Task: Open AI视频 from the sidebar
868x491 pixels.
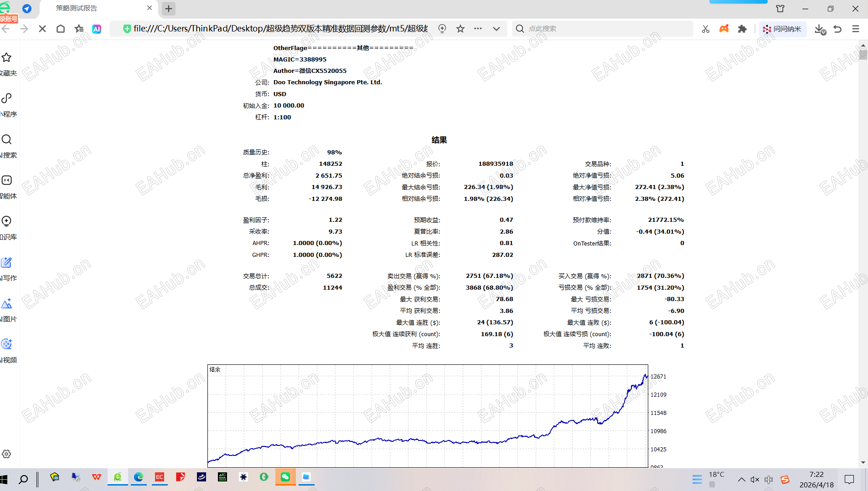Action: [7, 344]
